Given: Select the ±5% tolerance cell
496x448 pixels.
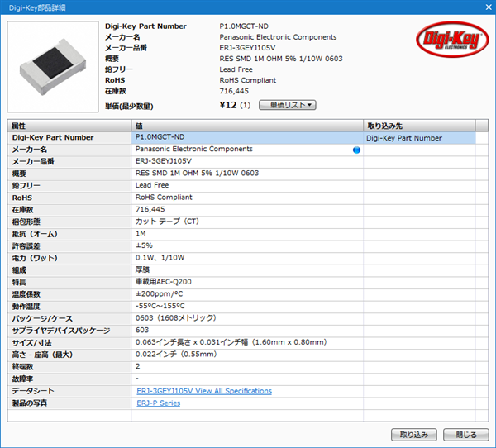Looking at the screenshot, I should pos(247,245).
